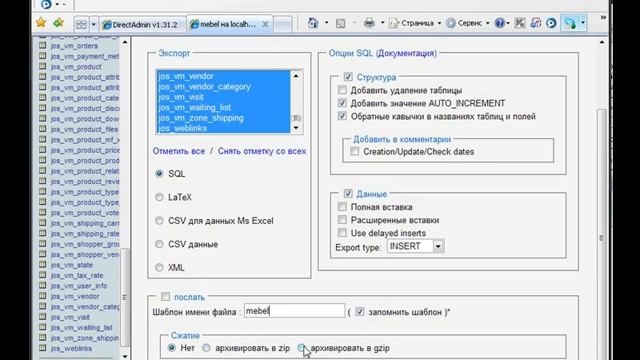Click the toolbar icon after the K icon
This screenshot has width=640, height=360.
[x=536, y=23]
